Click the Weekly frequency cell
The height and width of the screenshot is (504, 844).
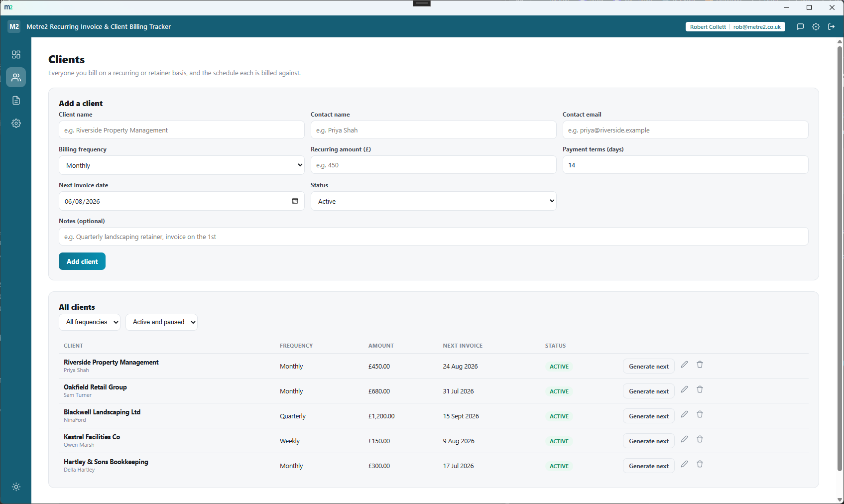[x=290, y=441]
